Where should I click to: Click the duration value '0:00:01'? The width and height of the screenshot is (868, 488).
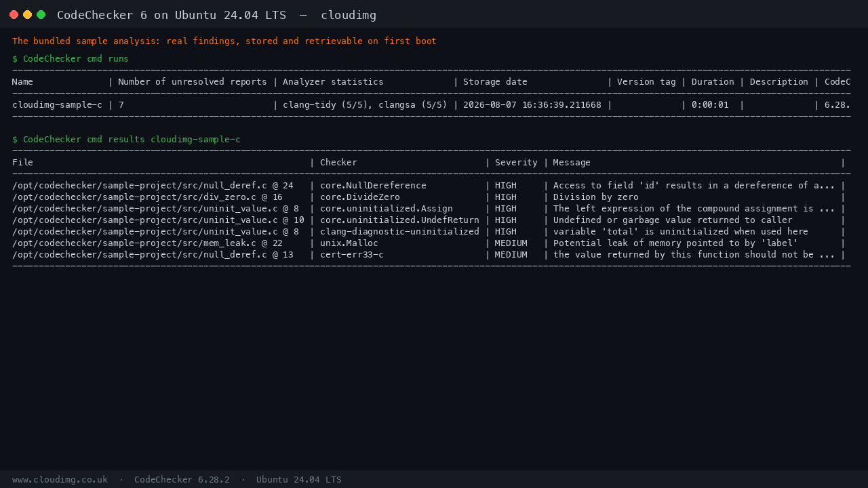(710, 105)
